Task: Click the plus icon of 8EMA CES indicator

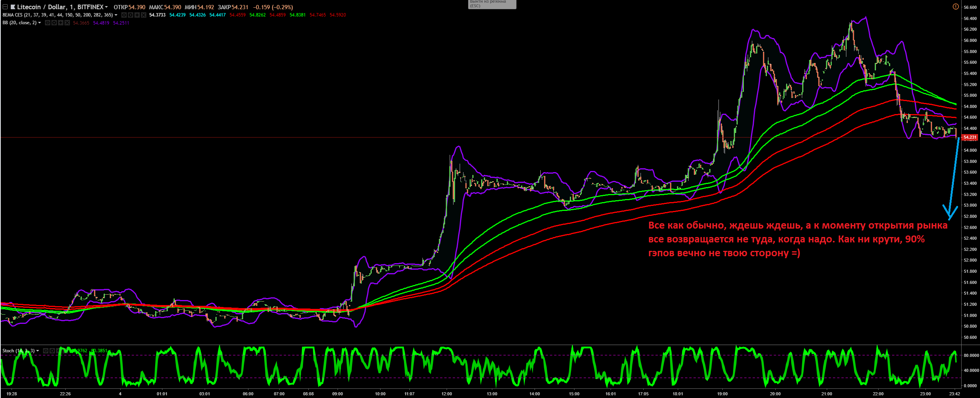Action: tap(137, 15)
